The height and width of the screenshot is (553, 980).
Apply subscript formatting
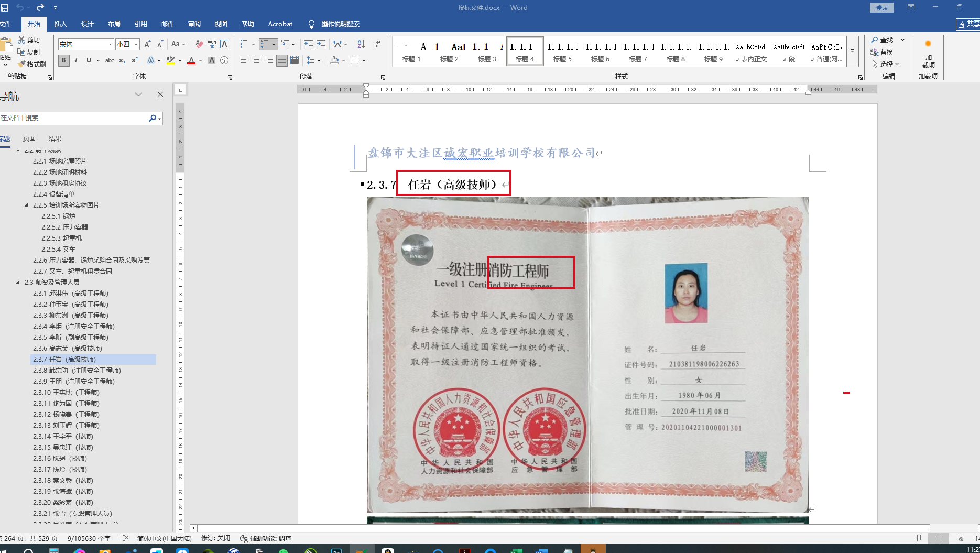122,60
